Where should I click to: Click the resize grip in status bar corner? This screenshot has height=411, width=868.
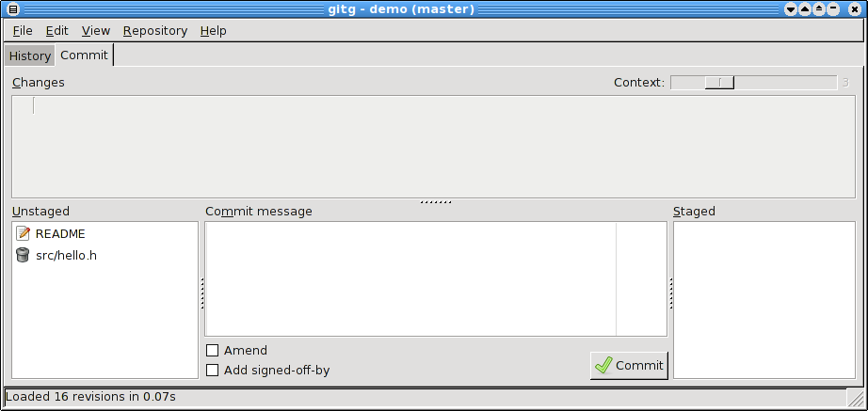[x=854, y=397]
